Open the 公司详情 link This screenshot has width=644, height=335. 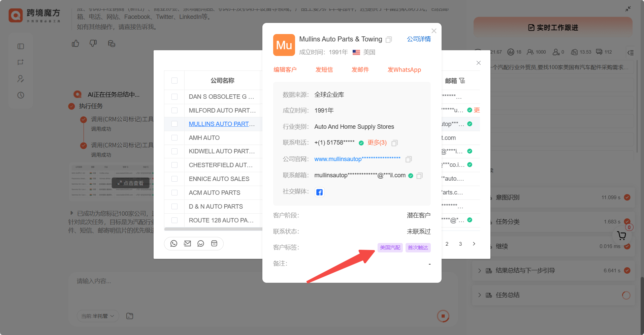pos(419,39)
